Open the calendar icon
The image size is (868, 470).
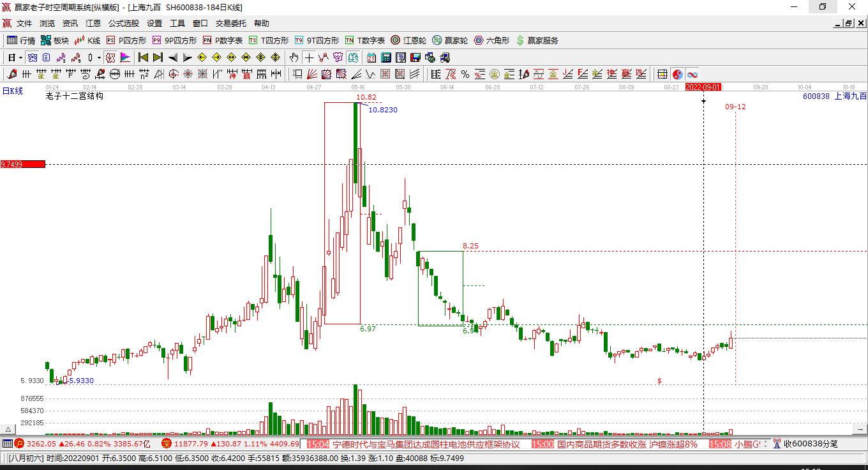(371, 57)
